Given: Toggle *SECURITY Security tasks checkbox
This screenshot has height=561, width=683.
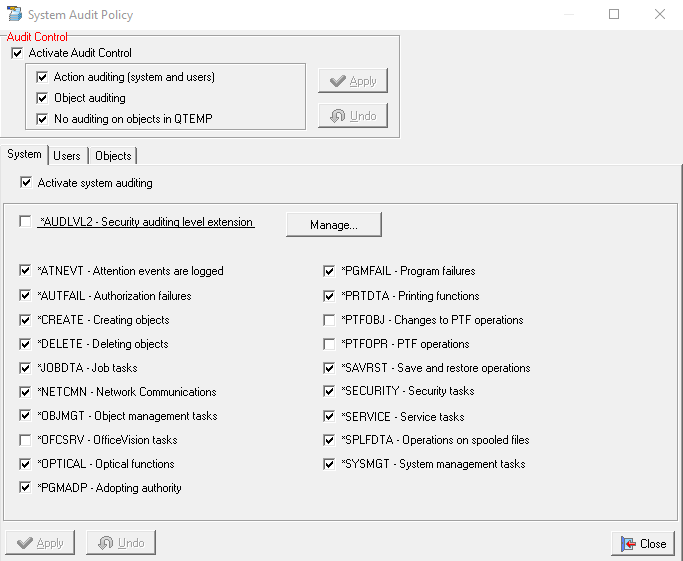Looking at the screenshot, I should (x=329, y=391).
